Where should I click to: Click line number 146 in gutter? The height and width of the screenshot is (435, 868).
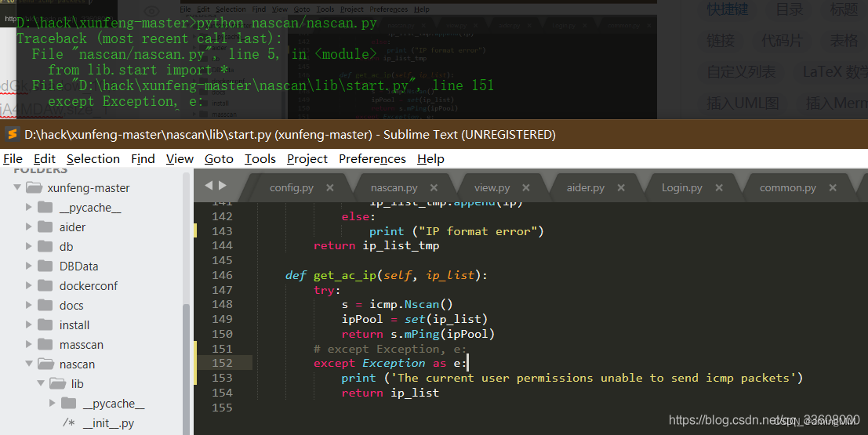click(x=222, y=275)
